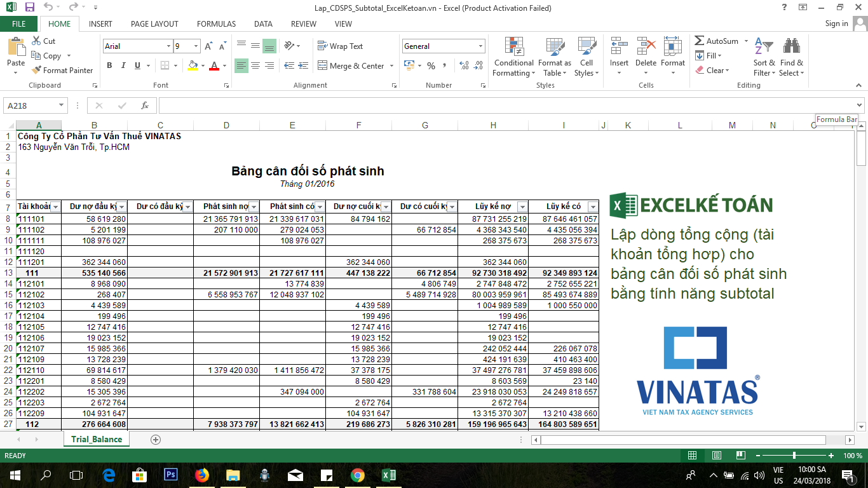Image resolution: width=868 pixels, height=488 pixels.
Task: Open the Phát sinh nợ filter dropdown
Action: click(x=254, y=207)
